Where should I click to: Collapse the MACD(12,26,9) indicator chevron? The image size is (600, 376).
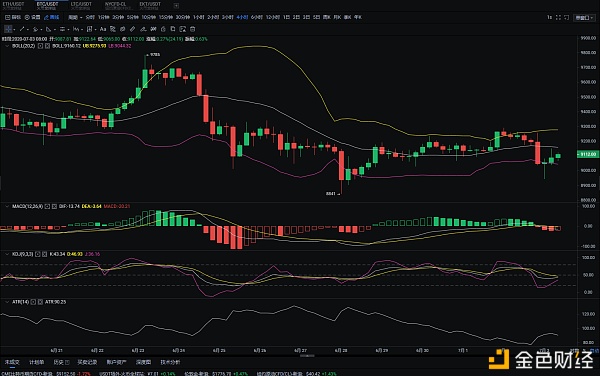tap(7, 206)
